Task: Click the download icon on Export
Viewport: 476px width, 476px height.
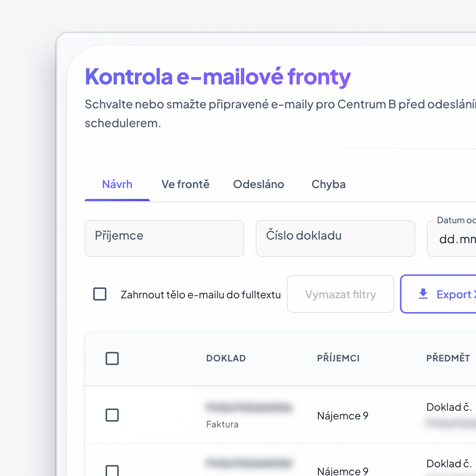Action: tap(423, 294)
